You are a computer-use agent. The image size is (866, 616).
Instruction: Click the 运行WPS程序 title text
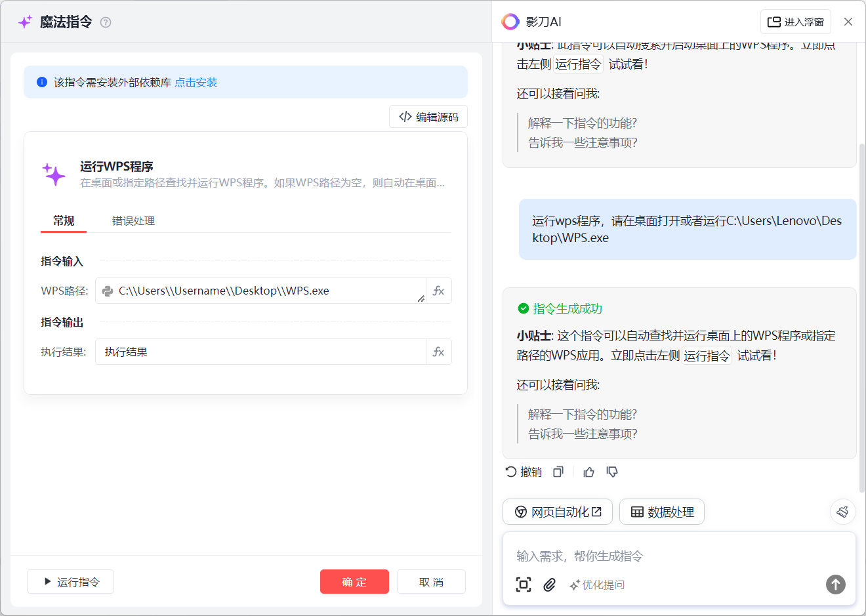(117, 166)
